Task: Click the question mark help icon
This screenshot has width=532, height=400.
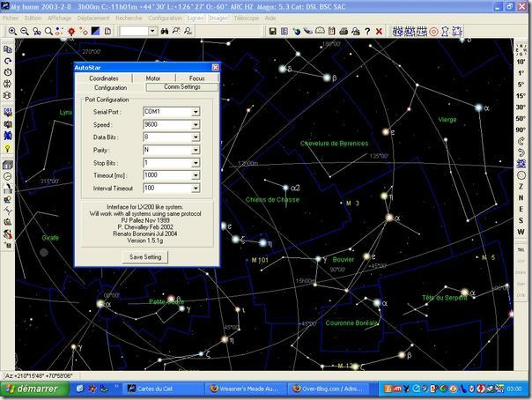Action: [x=367, y=31]
